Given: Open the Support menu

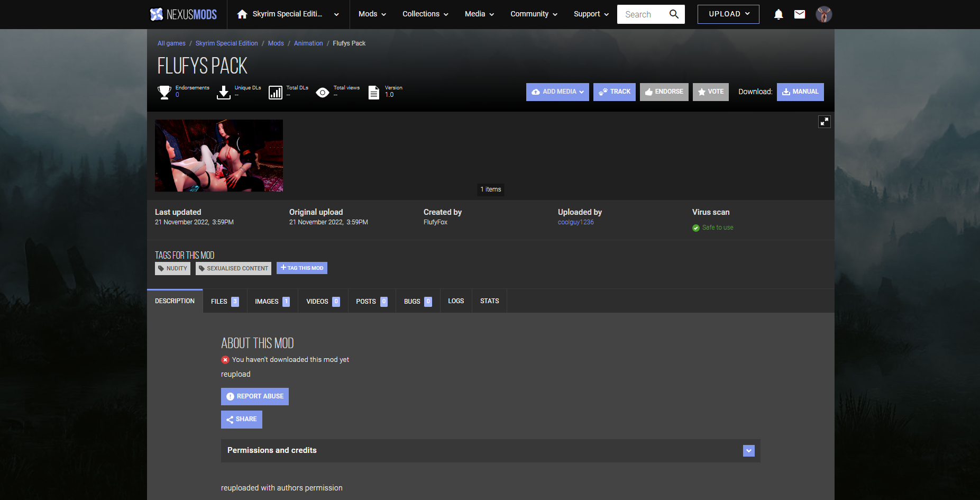Looking at the screenshot, I should [x=591, y=14].
